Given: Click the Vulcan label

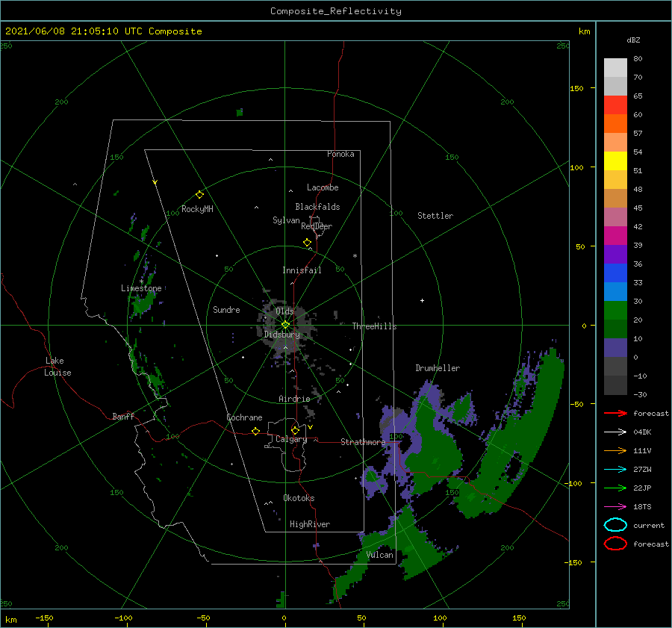Looking at the screenshot, I should coord(380,555).
